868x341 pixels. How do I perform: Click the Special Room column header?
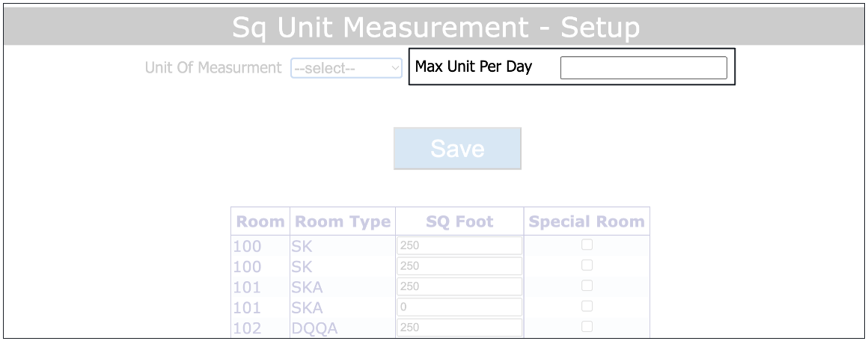tap(587, 221)
